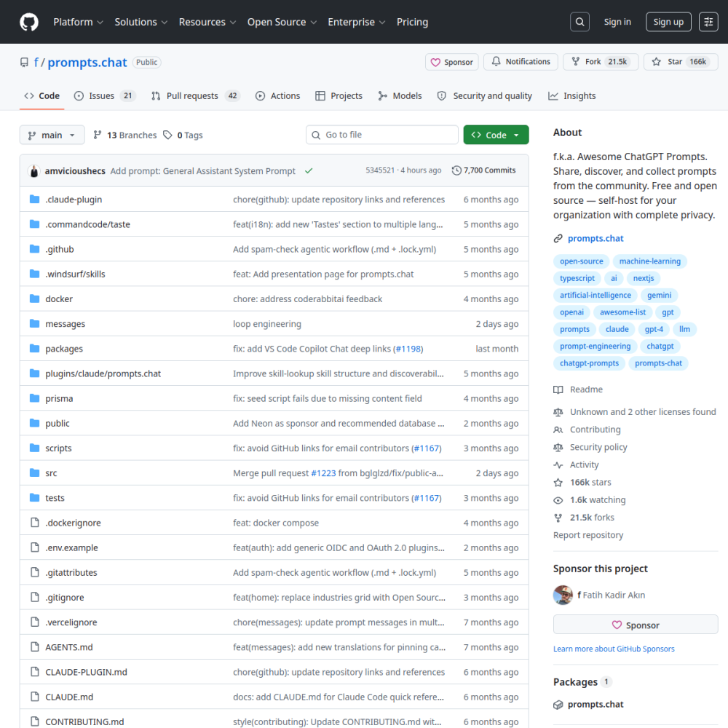
Task: Click the Sign up button
Action: coord(668,22)
